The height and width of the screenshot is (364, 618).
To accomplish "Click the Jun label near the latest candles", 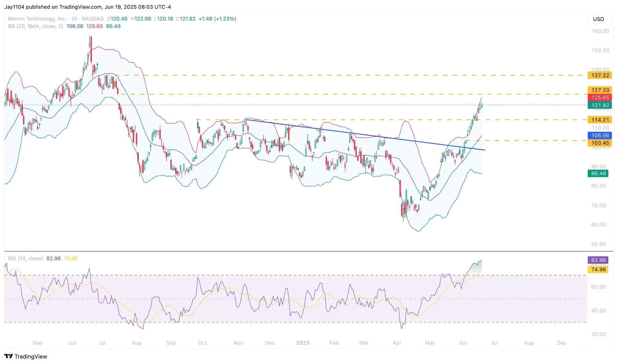I will pos(463,343).
